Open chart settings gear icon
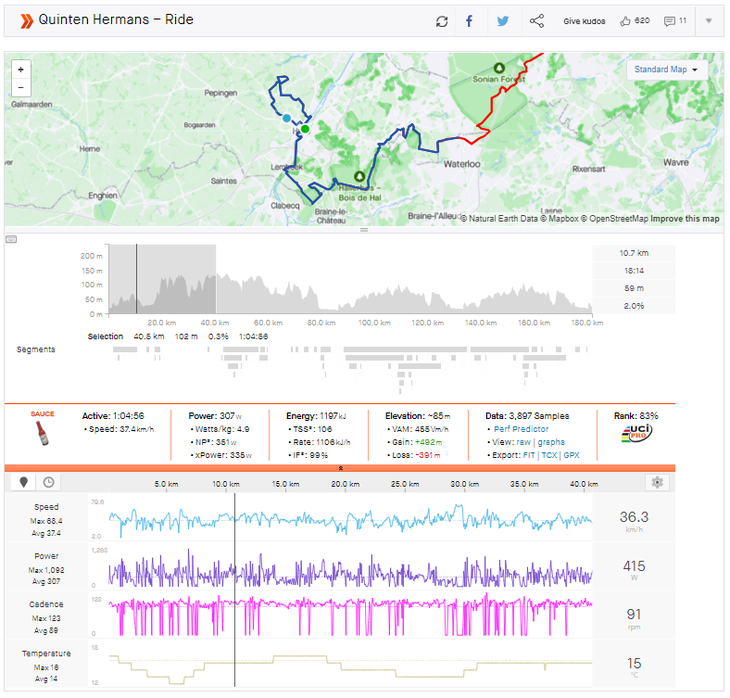Image resolution: width=730 pixels, height=698 pixels. coord(657,482)
